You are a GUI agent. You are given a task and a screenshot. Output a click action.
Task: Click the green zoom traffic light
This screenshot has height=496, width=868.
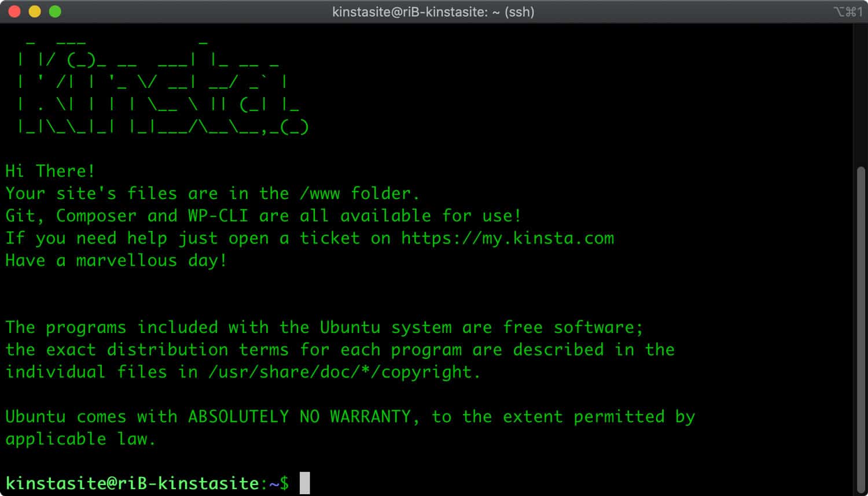pos(56,10)
